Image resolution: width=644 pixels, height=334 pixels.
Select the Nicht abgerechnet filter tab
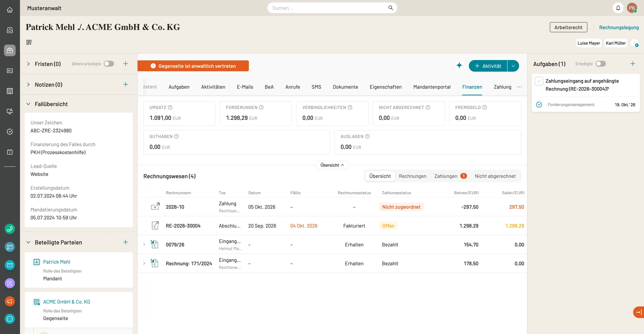(495, 176)
